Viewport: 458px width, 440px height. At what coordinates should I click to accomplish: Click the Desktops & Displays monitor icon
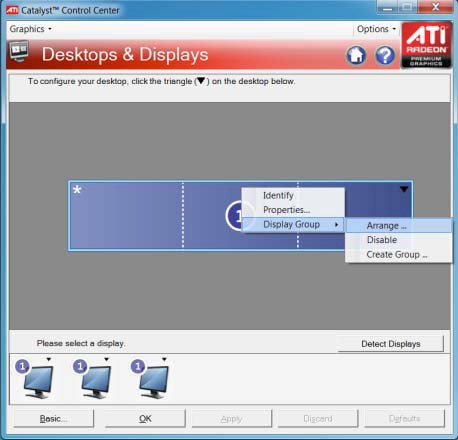[19, 51]
